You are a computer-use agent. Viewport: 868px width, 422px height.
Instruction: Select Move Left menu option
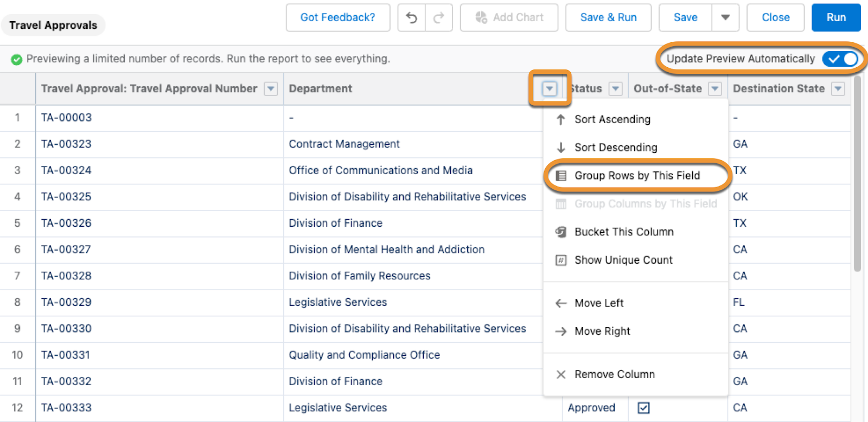(x=599, y=303)
